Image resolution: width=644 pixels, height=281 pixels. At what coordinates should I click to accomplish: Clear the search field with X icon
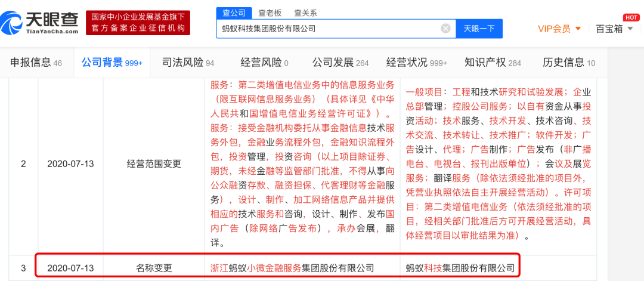pos(445,29)
